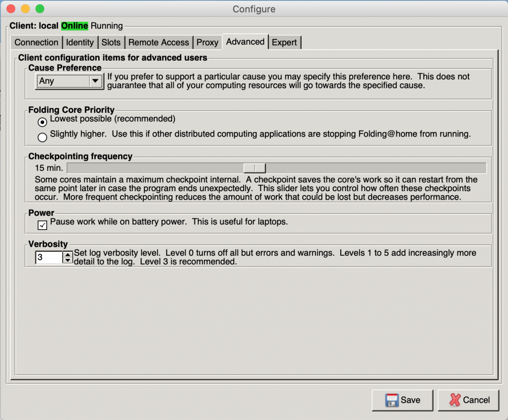Decrease verbosity with the down arrow
This screenshot has width=508, height=420.
(67, 260)
